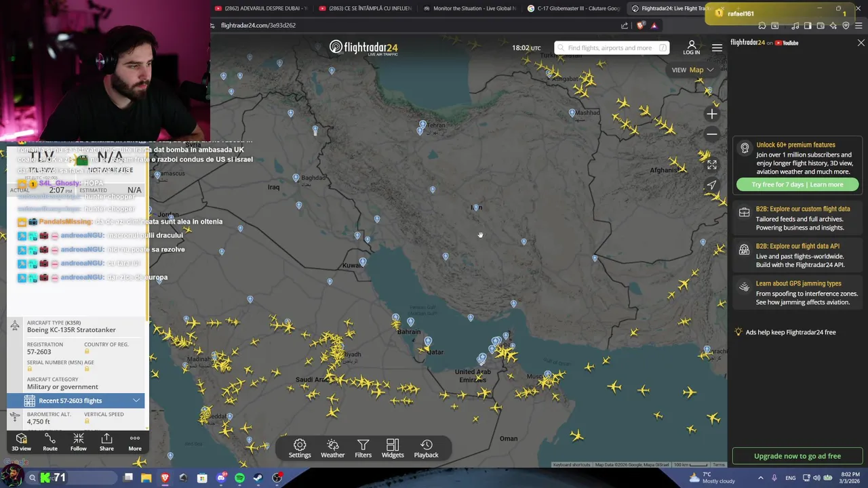Click the Flightradar24 logo
868x488 pixels.
(363, 47)
